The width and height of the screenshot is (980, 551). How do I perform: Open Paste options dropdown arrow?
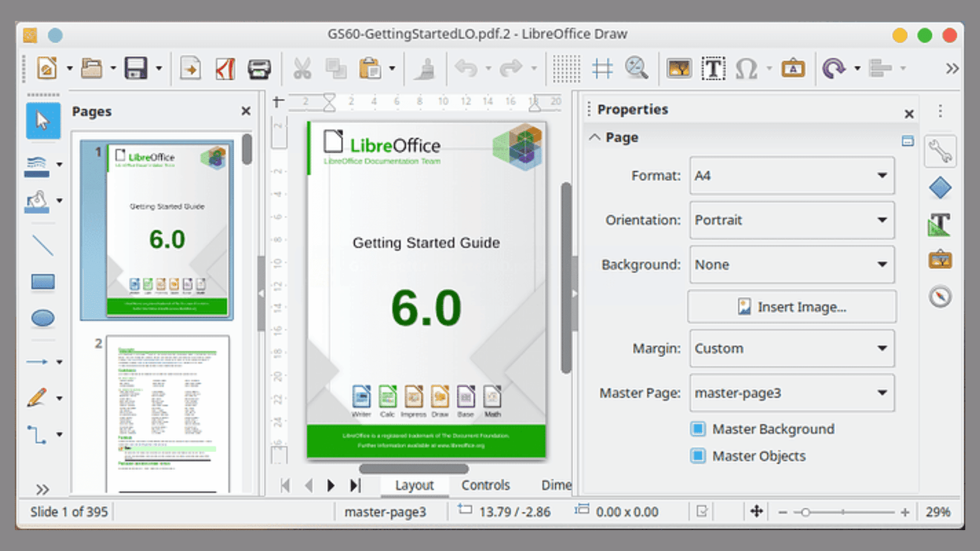pyautogui.click(x=392, y=69)
